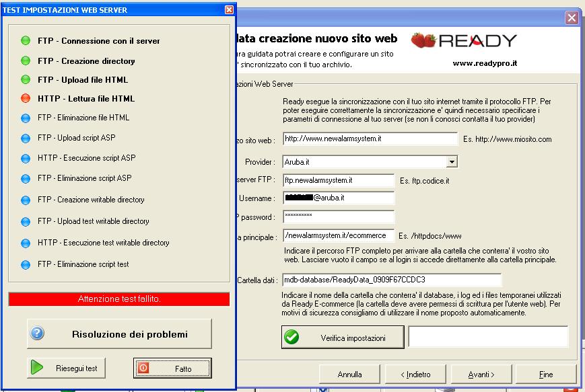
Task: Click the password input field
Action: pyautogui.click(x=339, y=217)
